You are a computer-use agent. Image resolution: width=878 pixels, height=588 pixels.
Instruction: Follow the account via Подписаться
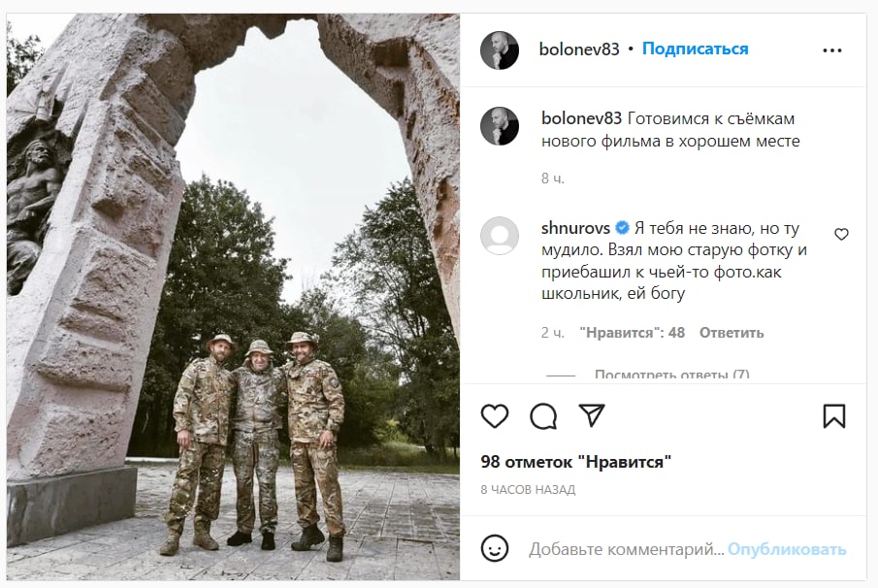click(x=695, y=49)
